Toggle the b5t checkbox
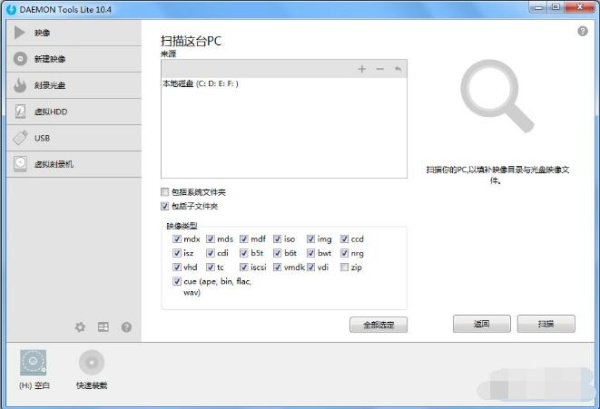 [x=244, y=253]
